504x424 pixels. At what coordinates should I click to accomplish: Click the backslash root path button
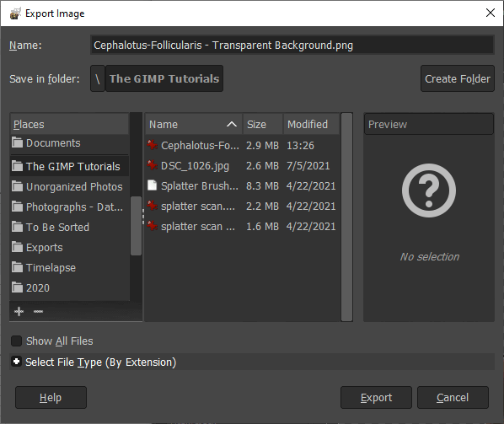[x=98, y=78]
